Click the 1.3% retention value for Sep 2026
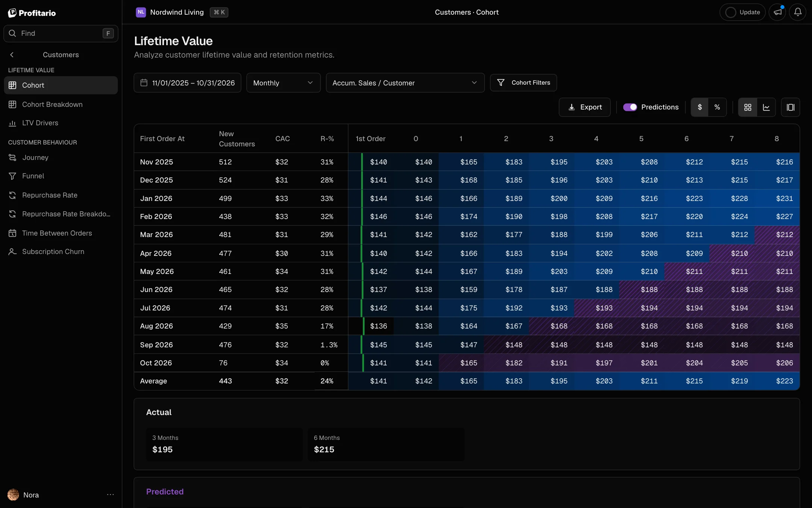The width and height of the screenshot is (812, 508). [x=329, y=345]
